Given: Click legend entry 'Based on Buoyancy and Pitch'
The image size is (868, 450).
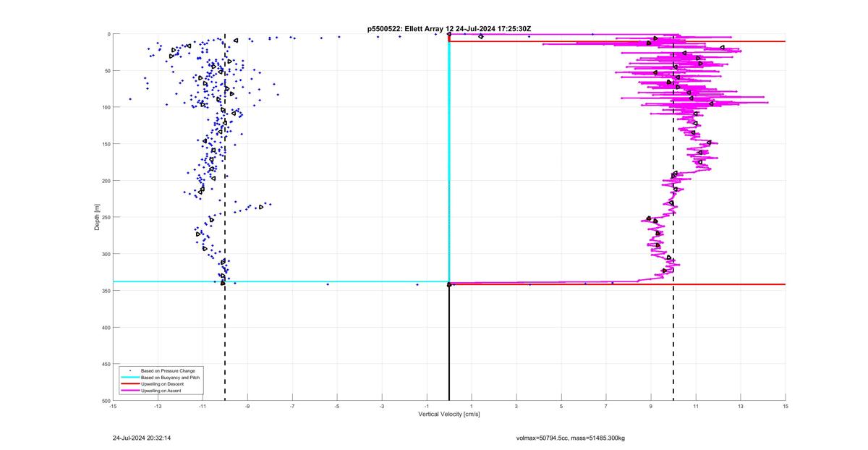Looking at the screenshot, I should click(x=169, y=377).
